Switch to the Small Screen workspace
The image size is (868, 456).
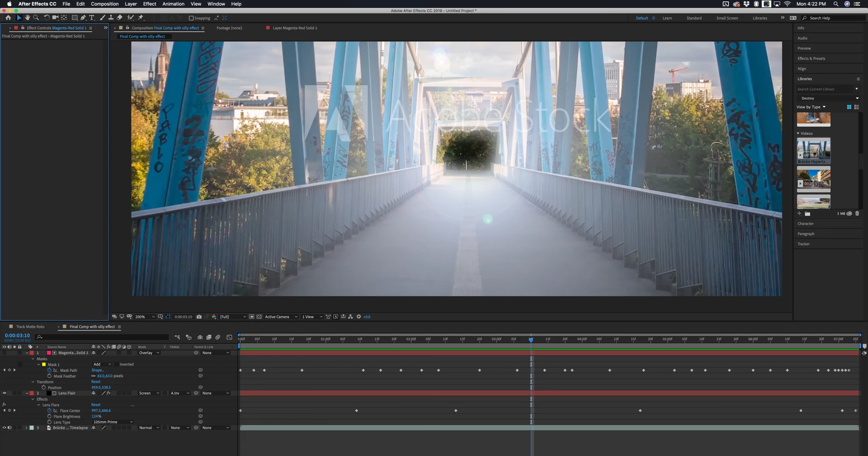(727, 18)
